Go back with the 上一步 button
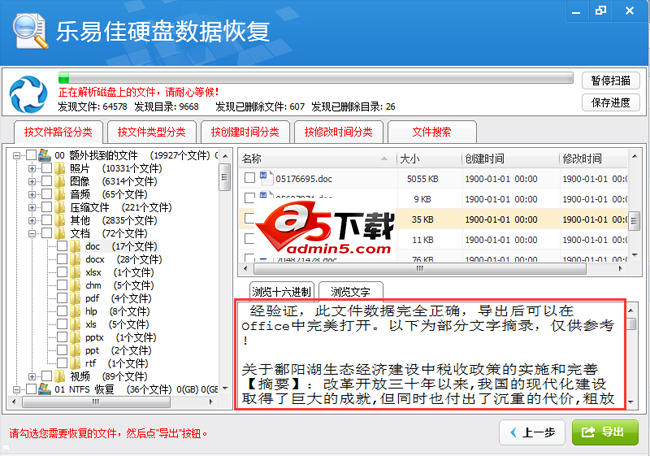Viewport: 650px width, 456px height. pos(532,432)
